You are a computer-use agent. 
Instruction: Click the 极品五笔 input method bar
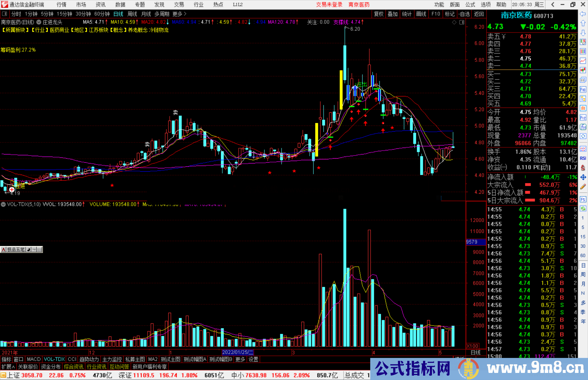coord(22,249)
